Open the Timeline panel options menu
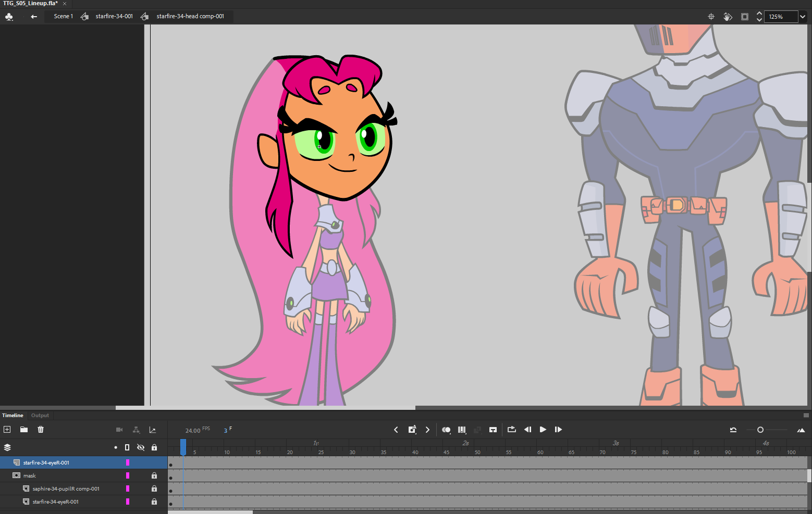 [x=806, y=416]
